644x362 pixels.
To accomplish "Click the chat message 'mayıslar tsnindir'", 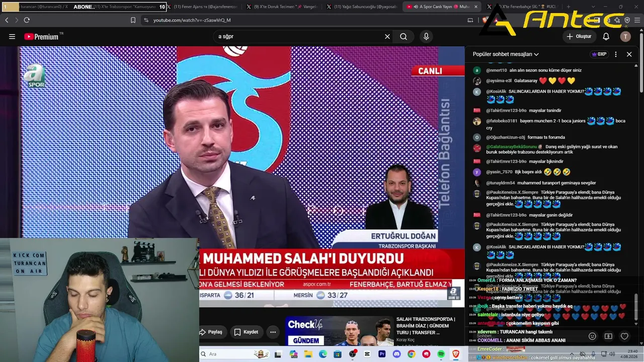I will pyautogui.click(x=545, y=111).
